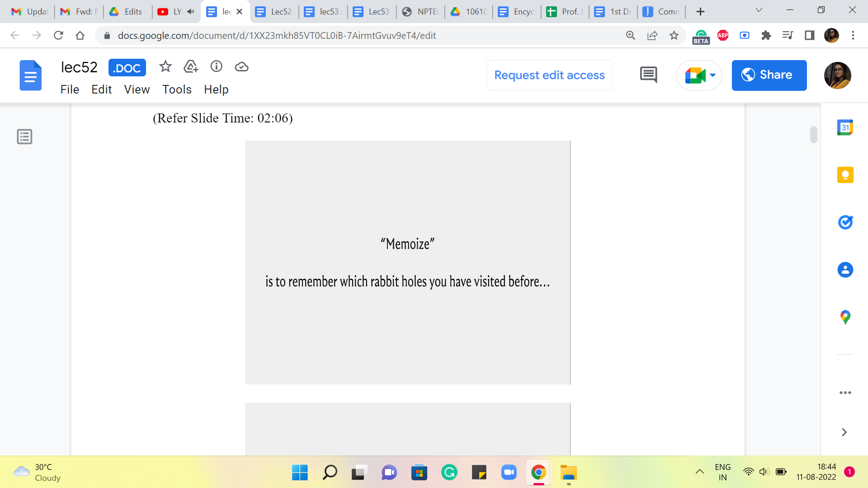Screen dimensions: 868x488
Task: Click the address bar URL
Action: coord(277,35)
